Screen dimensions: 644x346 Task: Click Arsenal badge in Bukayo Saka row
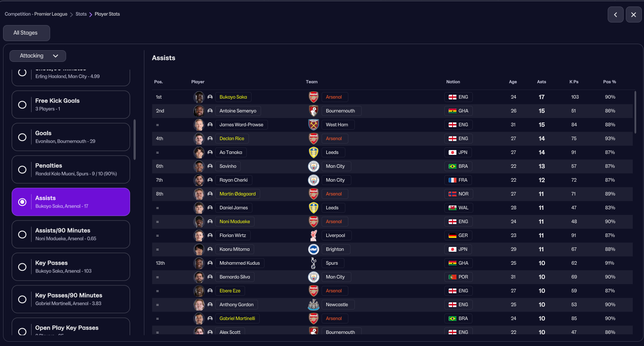pos(313,97)
